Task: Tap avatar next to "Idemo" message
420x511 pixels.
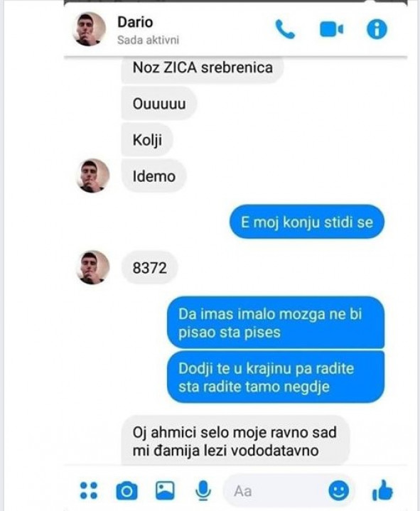Action: [92, 176]
